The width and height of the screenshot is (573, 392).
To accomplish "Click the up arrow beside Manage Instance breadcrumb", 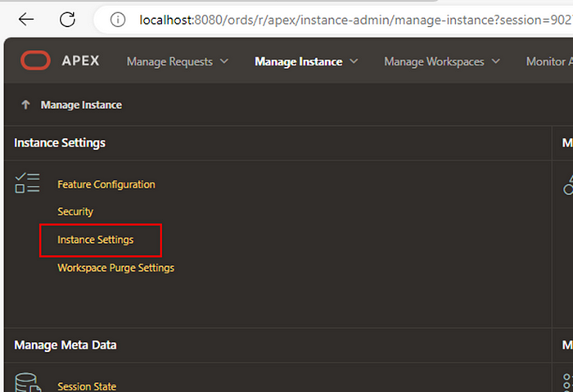I will pos(25,105).
